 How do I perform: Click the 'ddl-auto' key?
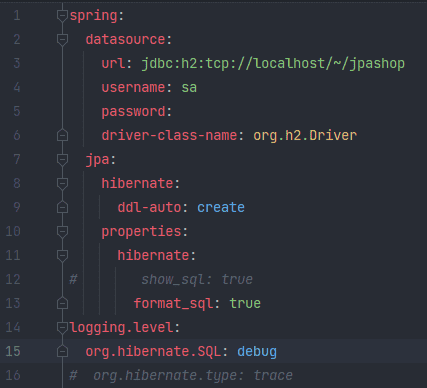coord(149,207)
